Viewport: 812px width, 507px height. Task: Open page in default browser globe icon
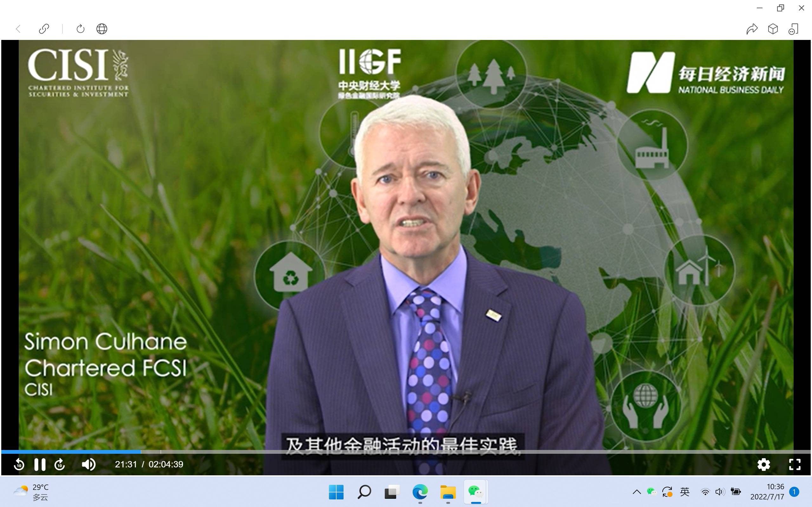(102, 29)
